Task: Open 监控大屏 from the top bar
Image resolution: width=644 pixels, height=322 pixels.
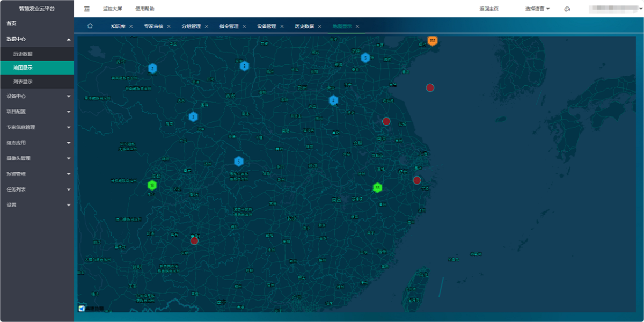Action: click(112, 9)
